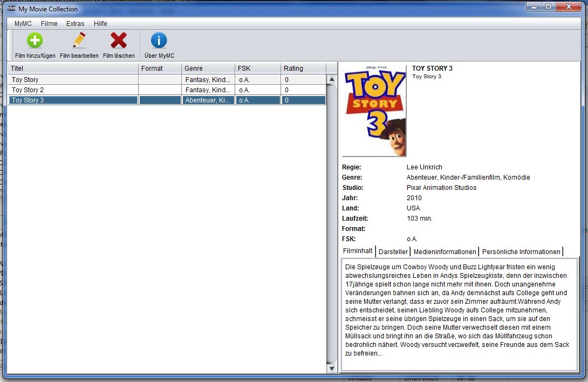Image resolution: width=588 pixels, height=382 pixels.
Task: Select the Toy Story 3 row
Action: point(167,100)
